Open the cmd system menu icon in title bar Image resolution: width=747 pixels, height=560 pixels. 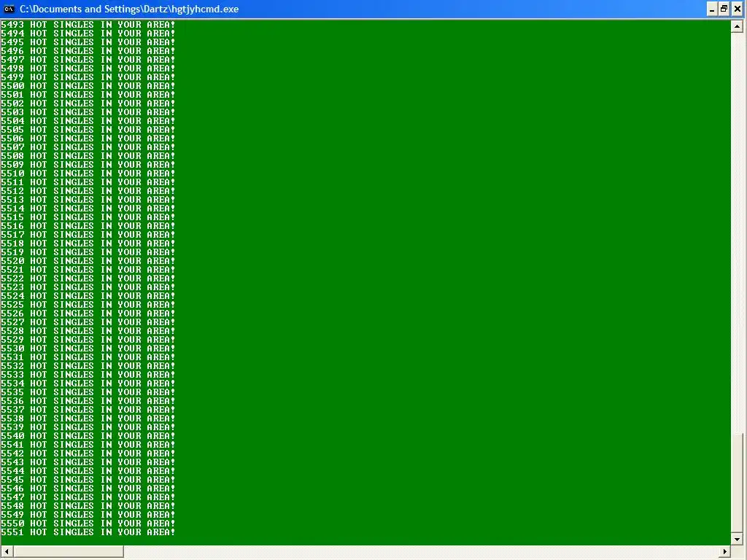pyautogui.click(x=9, y=9)
